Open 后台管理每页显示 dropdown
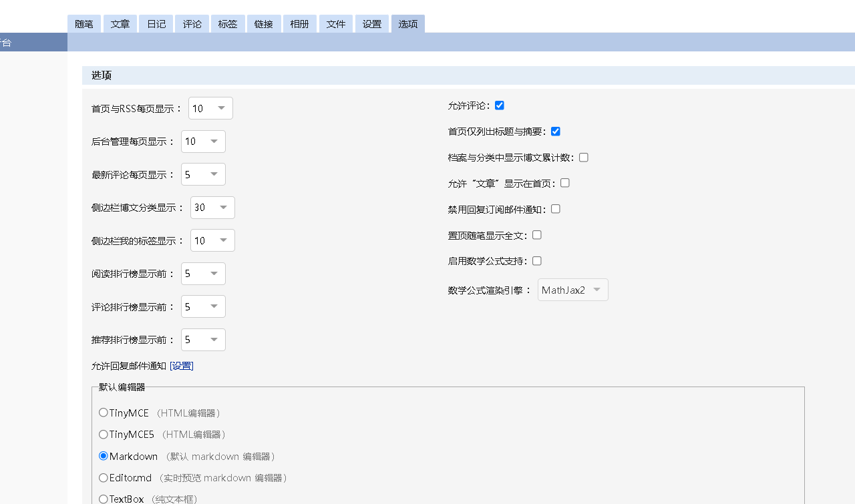The width and height of the screenshot is (855, 504). point(203,142)
